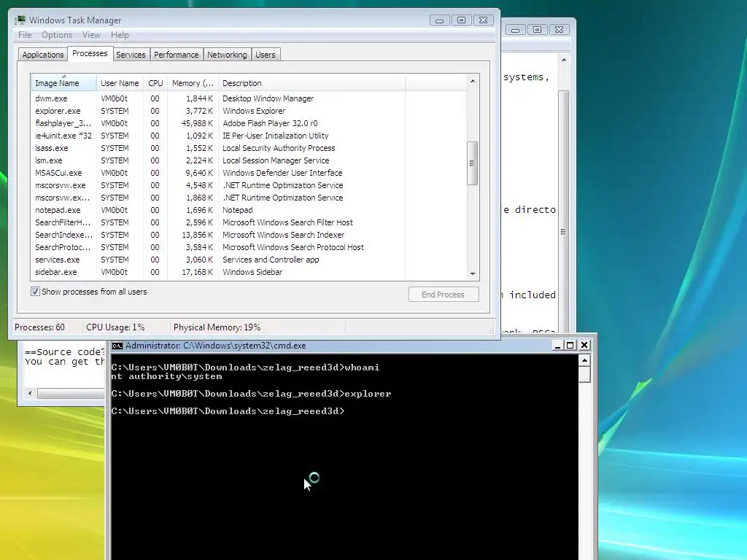This screenshot has width=747, height=560.
Task: Switch to the Applications tab
Action: (x=43, y=55)
